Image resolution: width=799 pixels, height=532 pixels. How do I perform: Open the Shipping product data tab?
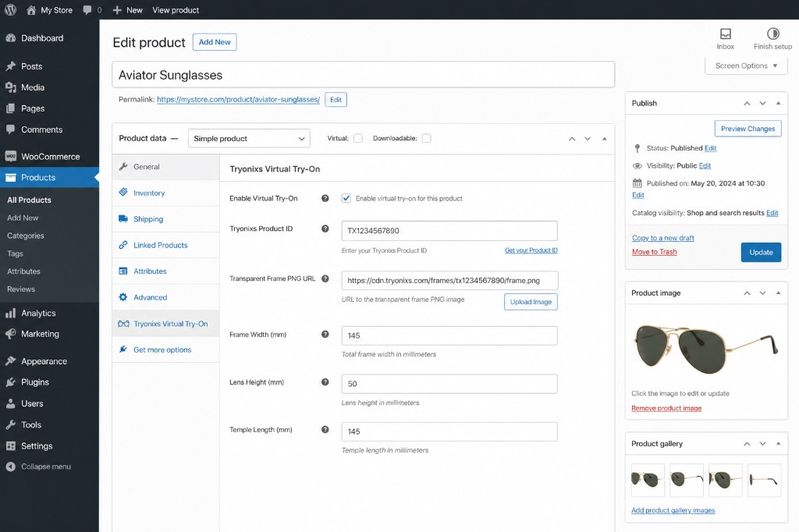165,219
